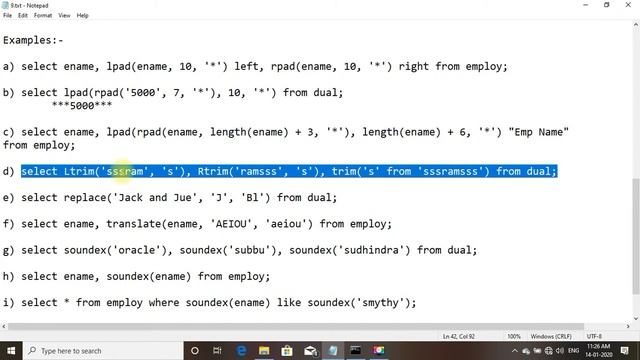Image resolution: width=640 pixels, height=360 pixels.
Task: Click the 'Examples:-' heading text
Action: click(x=33, y=40)
